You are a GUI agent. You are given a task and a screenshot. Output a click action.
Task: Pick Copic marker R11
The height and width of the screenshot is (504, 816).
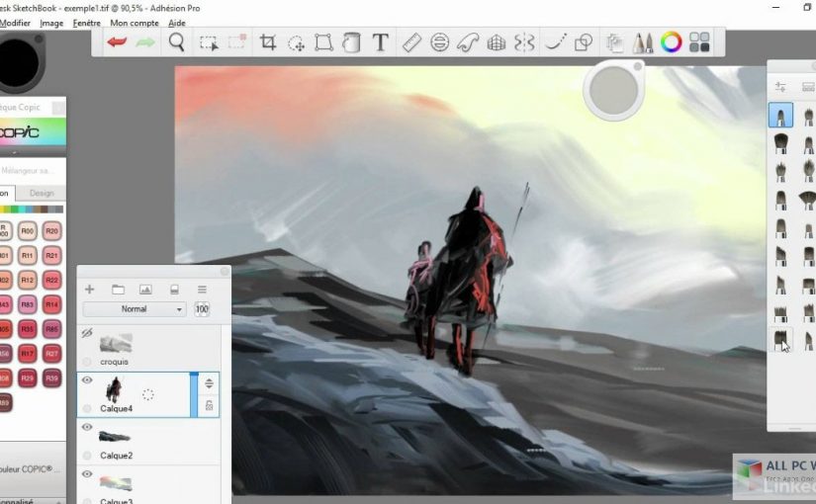[27, 255]
